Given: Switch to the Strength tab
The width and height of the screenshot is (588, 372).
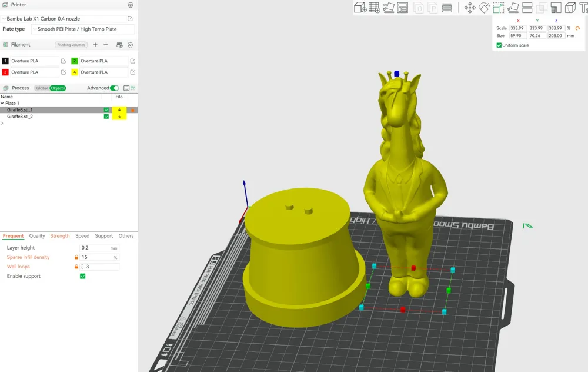Looking at the screenshot, I should 59,235.
